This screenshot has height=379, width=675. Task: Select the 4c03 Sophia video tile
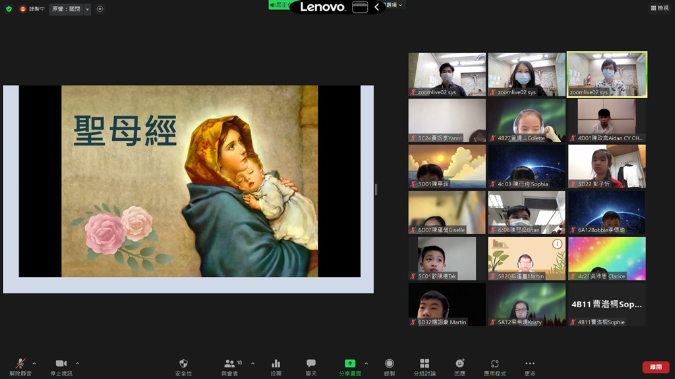pos(526,166)
